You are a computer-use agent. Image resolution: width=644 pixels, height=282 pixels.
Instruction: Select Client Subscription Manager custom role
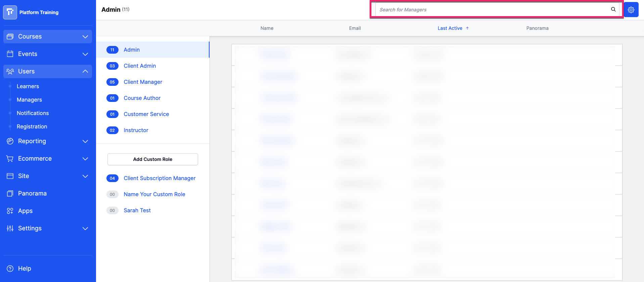pos(159,178)
